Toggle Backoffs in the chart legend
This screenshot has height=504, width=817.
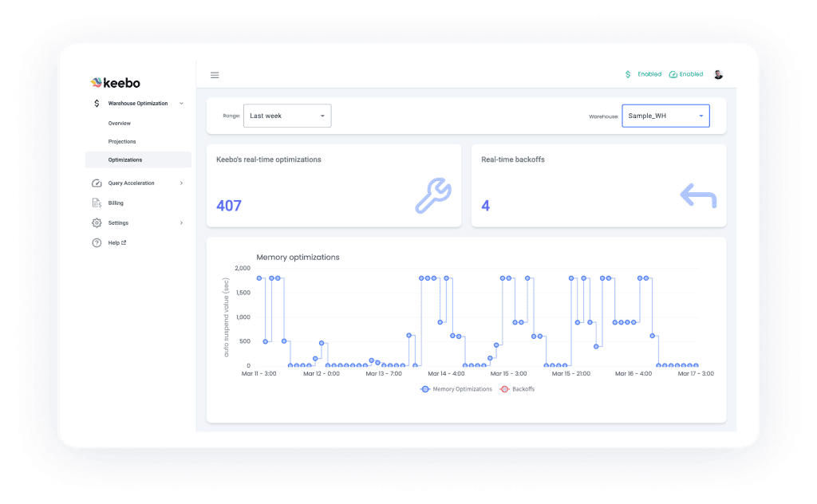tap(517, 389)
